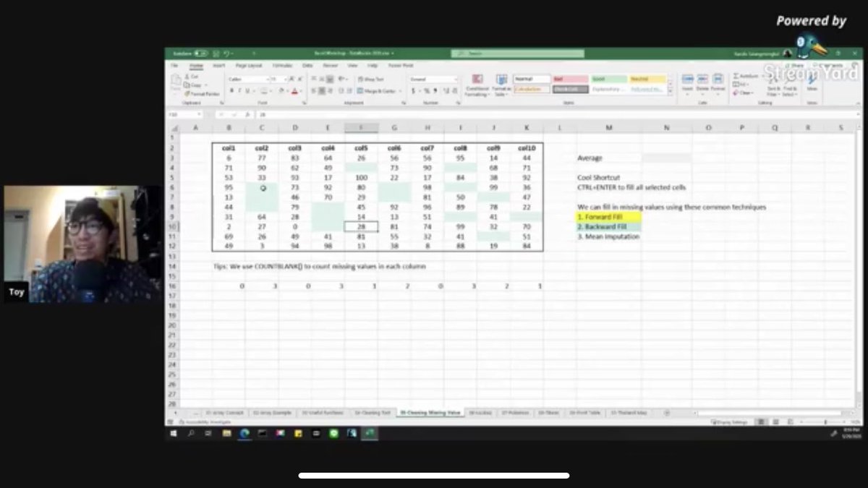Image resolution: width=868 pixels, height=488 pixels.
Task: Click the Cut button
Action: point(192,77)
